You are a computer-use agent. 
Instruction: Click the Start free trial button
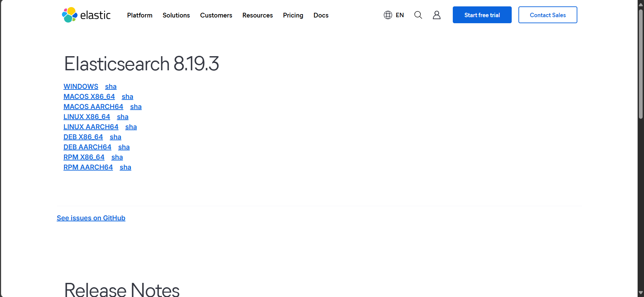[x=482, y=15]
